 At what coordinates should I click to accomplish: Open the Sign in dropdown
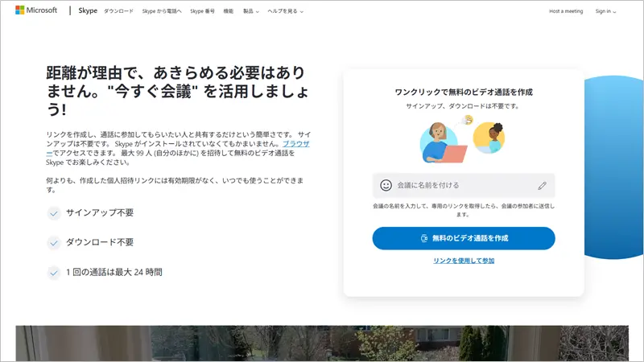coord(606,11)
